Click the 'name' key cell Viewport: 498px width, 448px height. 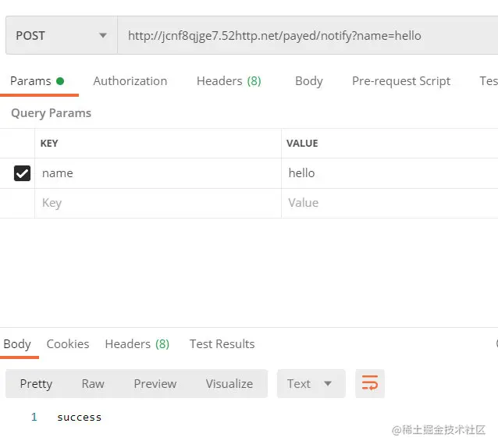tap(158, 173)
